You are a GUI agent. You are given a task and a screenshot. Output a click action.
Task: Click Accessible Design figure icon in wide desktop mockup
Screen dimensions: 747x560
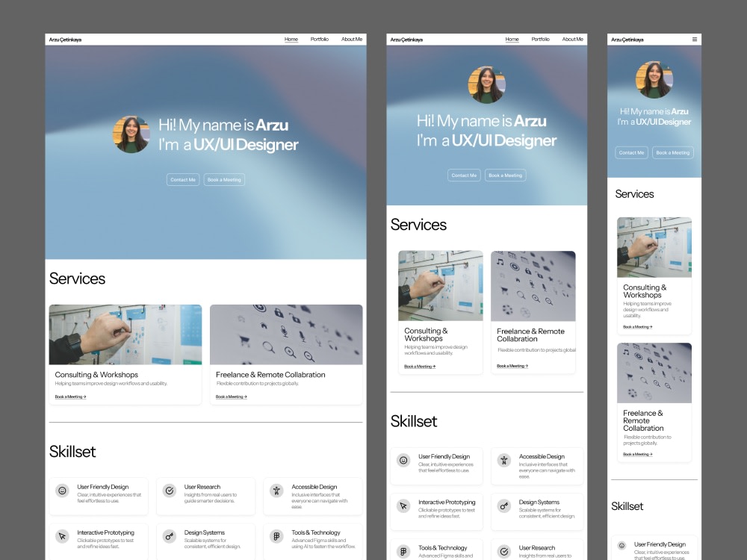coord(276,491)
